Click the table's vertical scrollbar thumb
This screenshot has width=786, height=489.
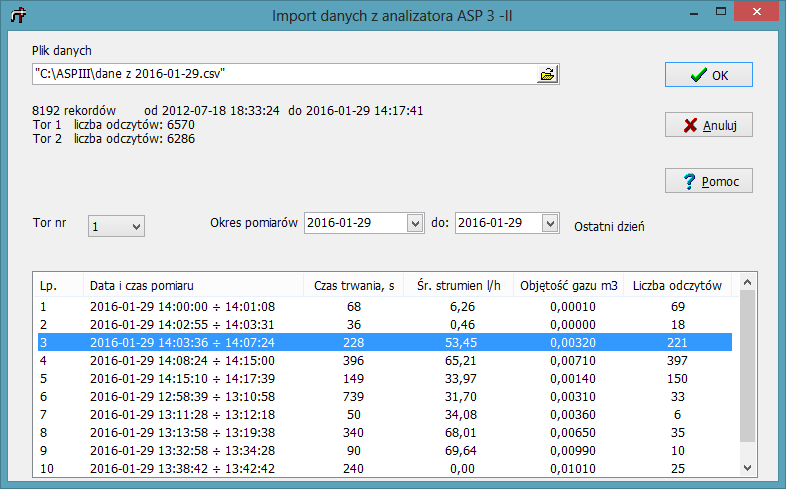pyautogui.click(x=747, y=366)
